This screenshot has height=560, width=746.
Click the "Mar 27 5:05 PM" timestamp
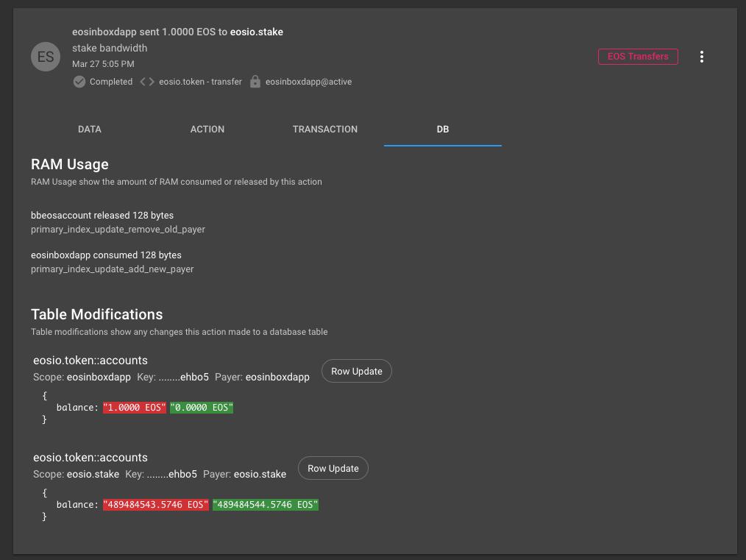[103, 64]
